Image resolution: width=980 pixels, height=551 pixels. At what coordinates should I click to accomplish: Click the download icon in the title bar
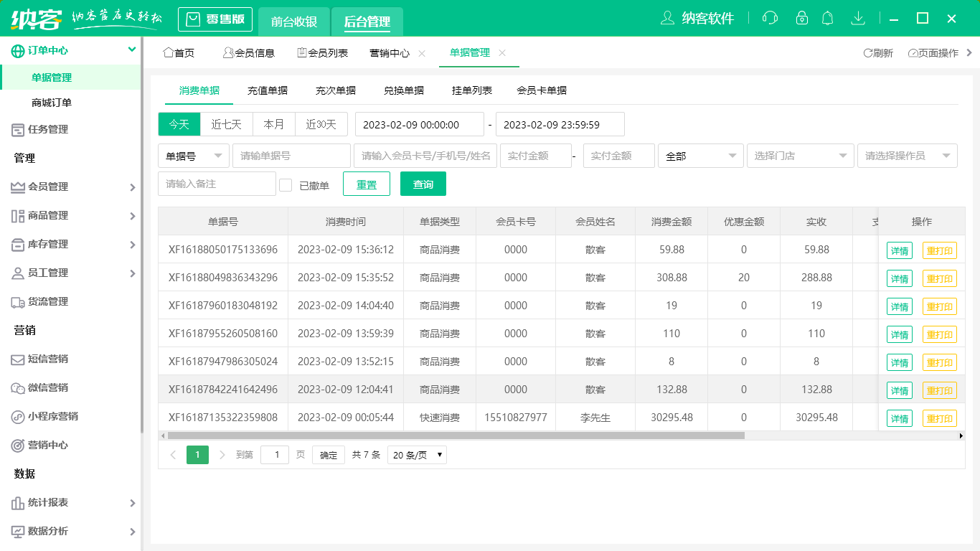coord(858,18)
